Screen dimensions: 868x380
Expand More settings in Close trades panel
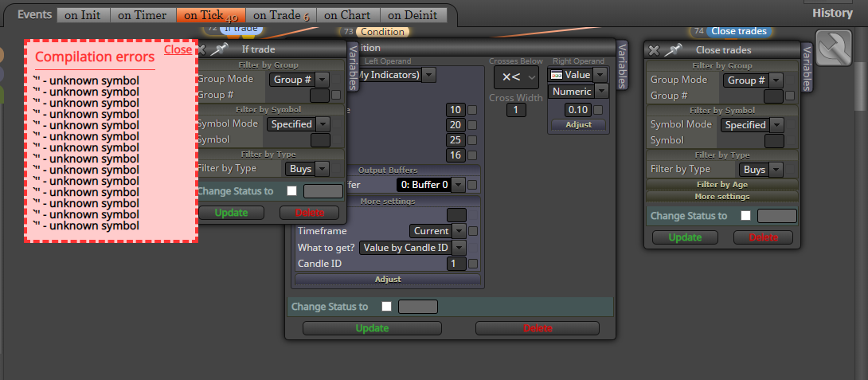(721, 197)
